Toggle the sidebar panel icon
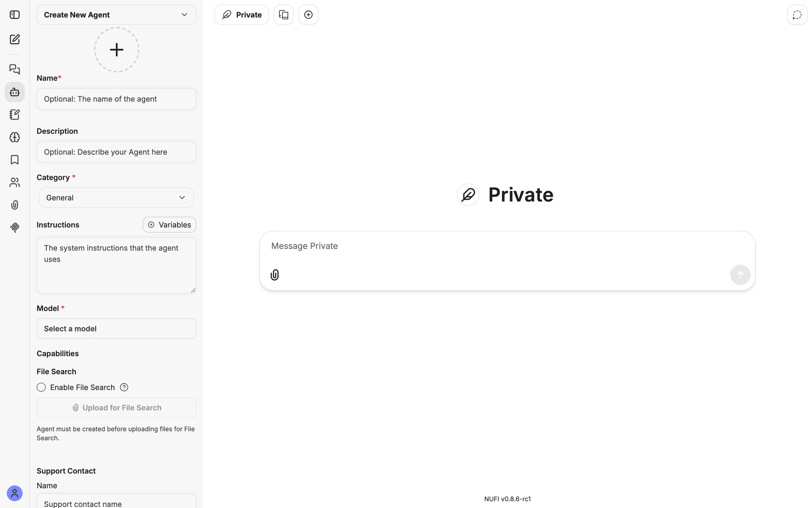The image size is (812, 508). pos(14,15)
